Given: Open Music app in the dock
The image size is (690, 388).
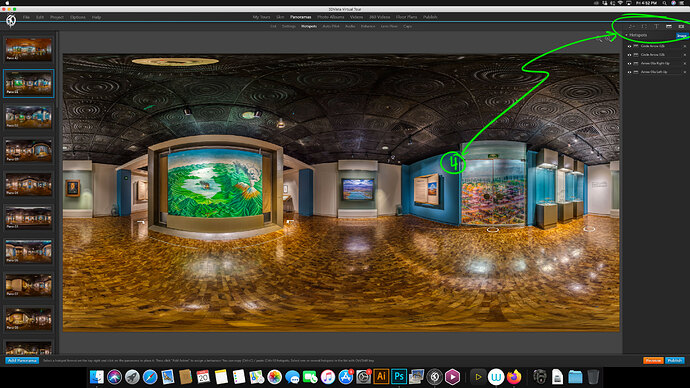Looking at the screenshot, I should click(x=328, y=377).
